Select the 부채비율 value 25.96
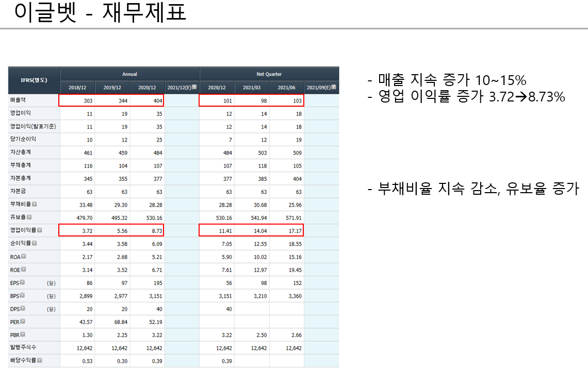Image resolution: width=588 pixels, height=374 pixels. click(295, 205)
